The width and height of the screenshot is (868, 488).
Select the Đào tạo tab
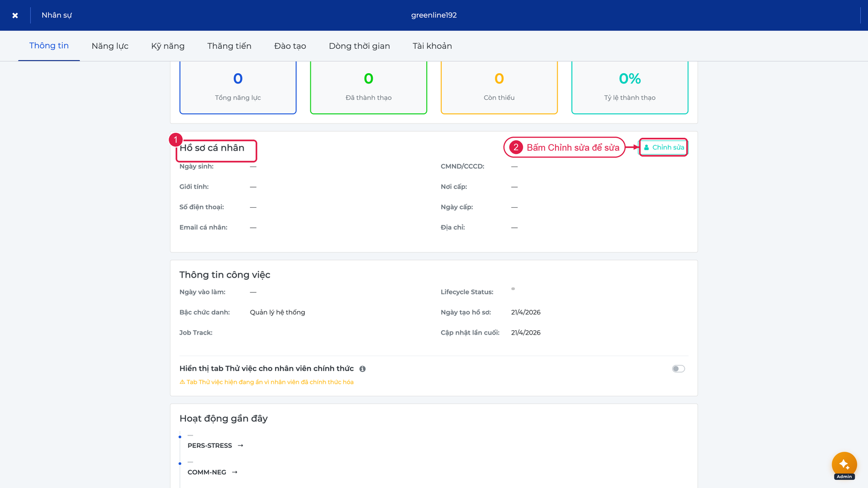tap(290, 46)
